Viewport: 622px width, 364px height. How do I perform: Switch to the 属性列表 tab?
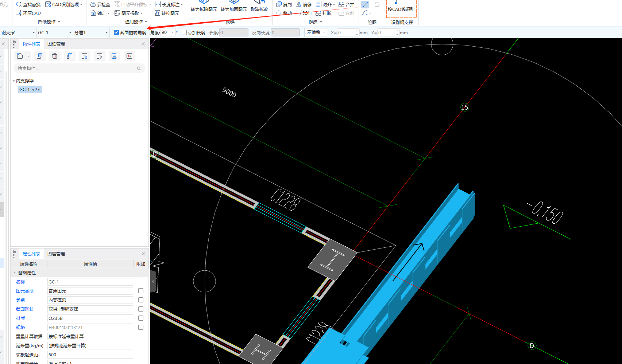31,254
